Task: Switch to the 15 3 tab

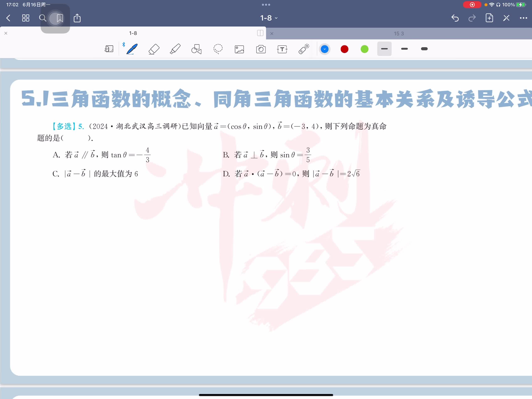Action: (x=399, y=34)
